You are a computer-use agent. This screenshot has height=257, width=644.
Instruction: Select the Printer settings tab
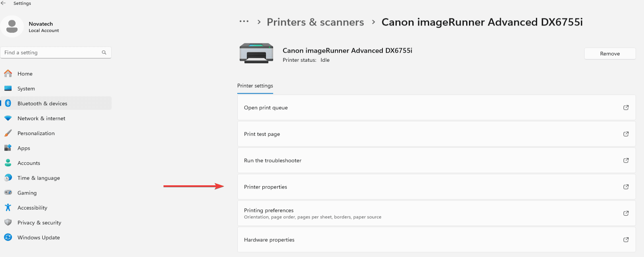(x=255, y=86)
